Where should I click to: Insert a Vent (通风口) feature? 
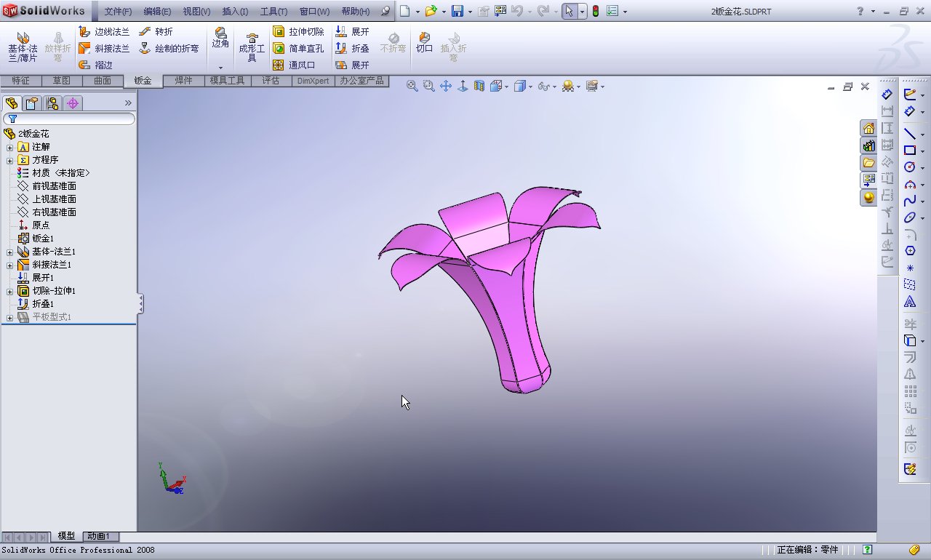[294, 65]
